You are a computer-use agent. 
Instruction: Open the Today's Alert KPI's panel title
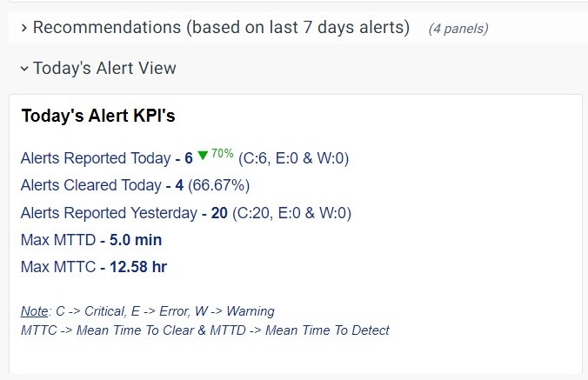tap(98, 117)
